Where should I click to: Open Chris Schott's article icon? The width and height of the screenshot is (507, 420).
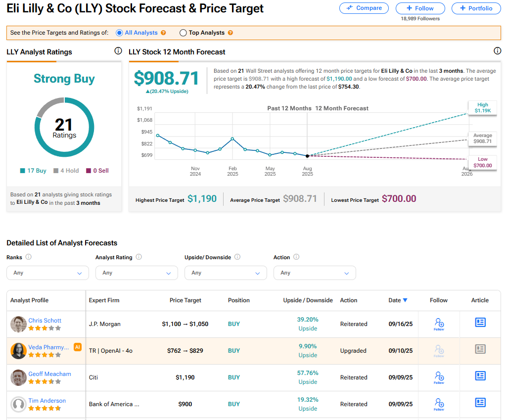click(480, 323)
